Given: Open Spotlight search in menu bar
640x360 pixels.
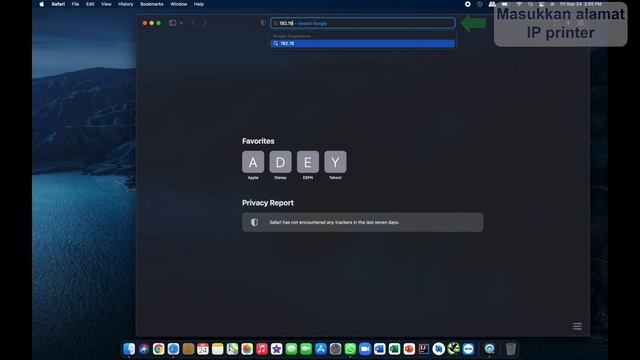Looking at the screenshot, I should point(530,4).
